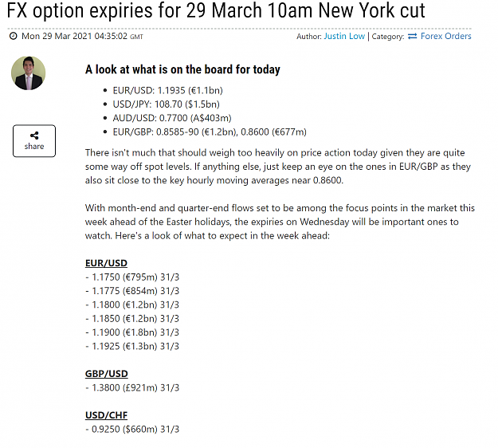Click the AUD/USD 0.7700 bullet item
This screenshot has height=448, width=498.
coord(172,118)
